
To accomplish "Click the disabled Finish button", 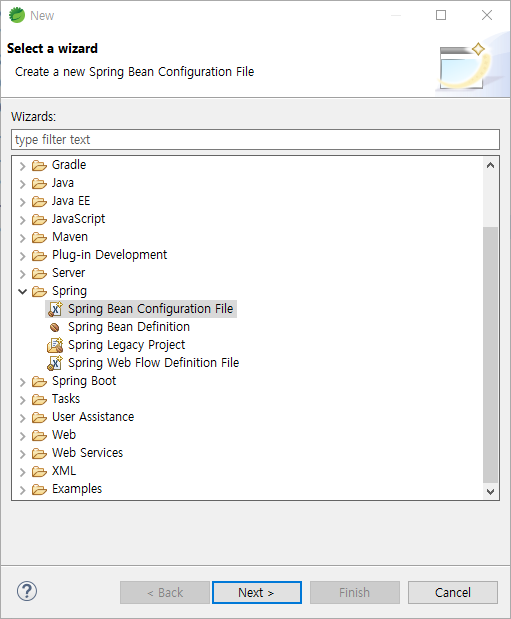I will [x=355, y=593].
